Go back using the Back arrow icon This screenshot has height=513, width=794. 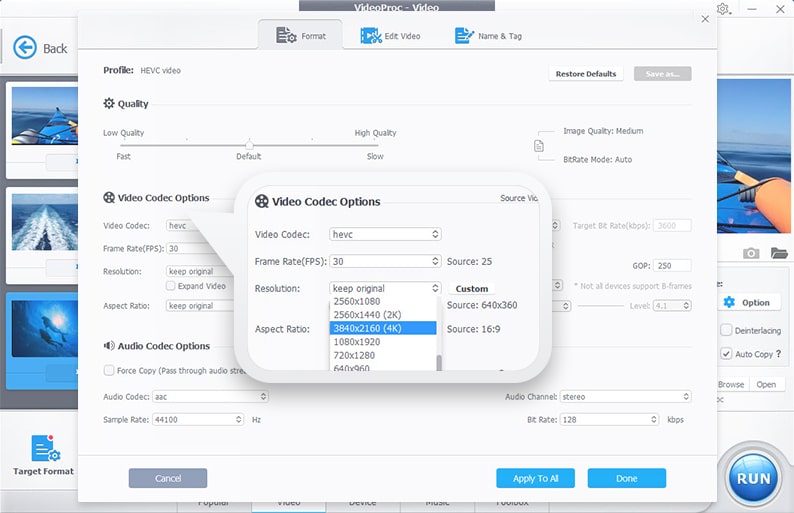pyautogui.click(x=25, y=48)
